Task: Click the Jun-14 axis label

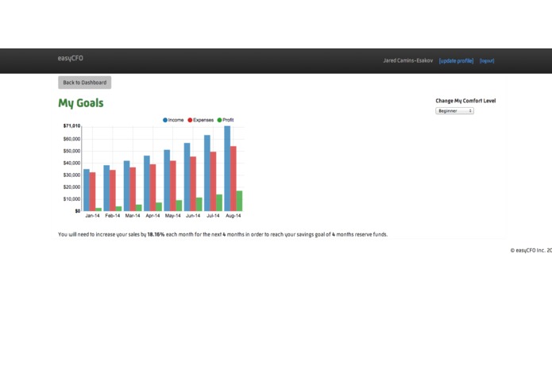Action: point(193,216)
